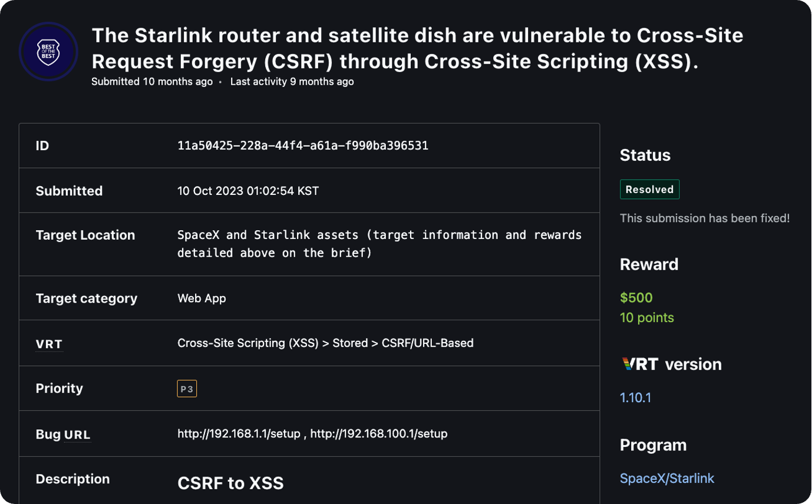Click the Bug URL row label
This screenshot has width=812, height=504.
[x=63, y=435]
